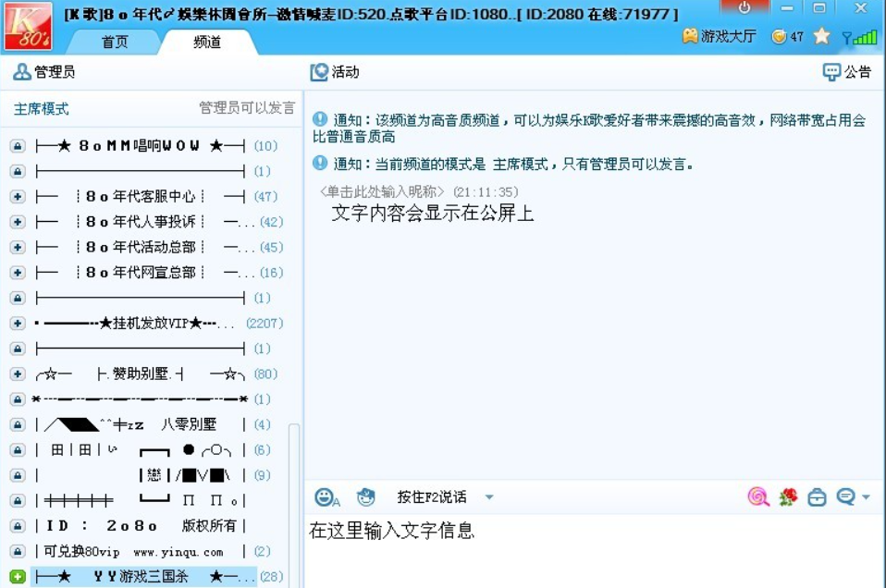Favorite the channel with the star icon

pyautogui.click(x=821, y=36)
